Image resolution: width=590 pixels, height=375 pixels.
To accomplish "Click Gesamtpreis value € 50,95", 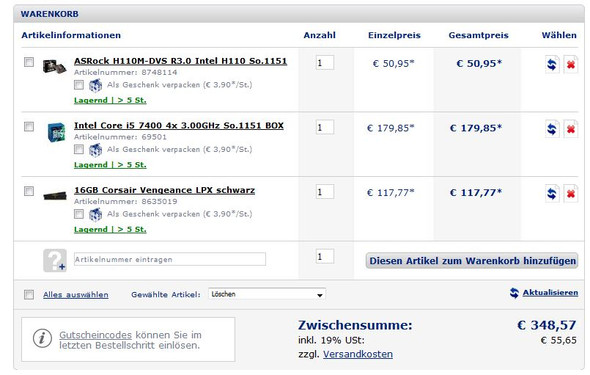I will 479,64.
